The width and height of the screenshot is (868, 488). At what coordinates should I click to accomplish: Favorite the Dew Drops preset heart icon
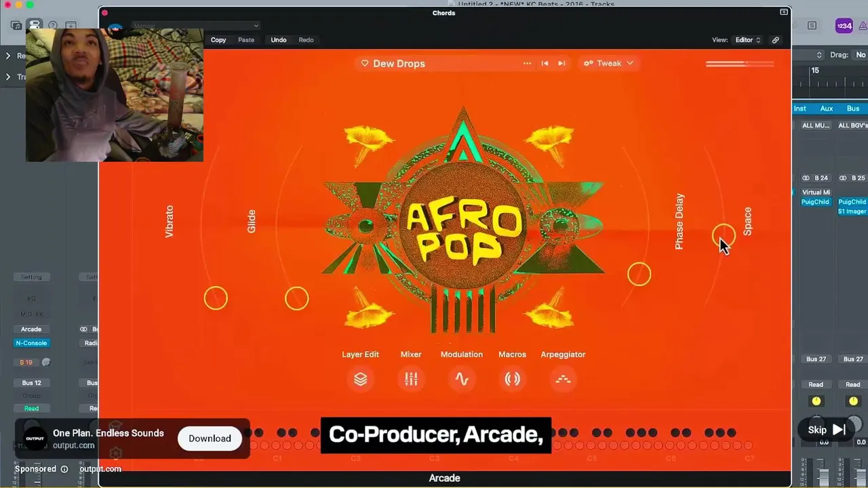[x=364, y=63]
